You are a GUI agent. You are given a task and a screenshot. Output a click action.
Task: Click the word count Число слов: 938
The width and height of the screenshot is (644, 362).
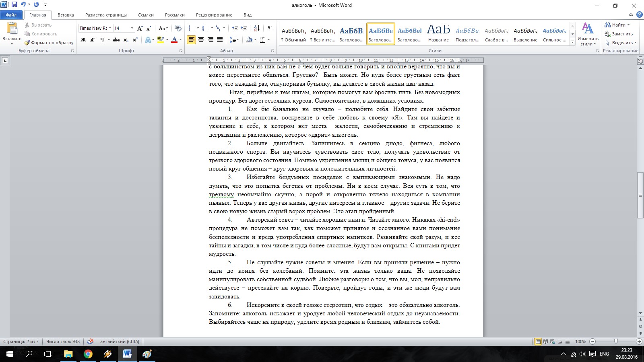(x=63, y=341)
